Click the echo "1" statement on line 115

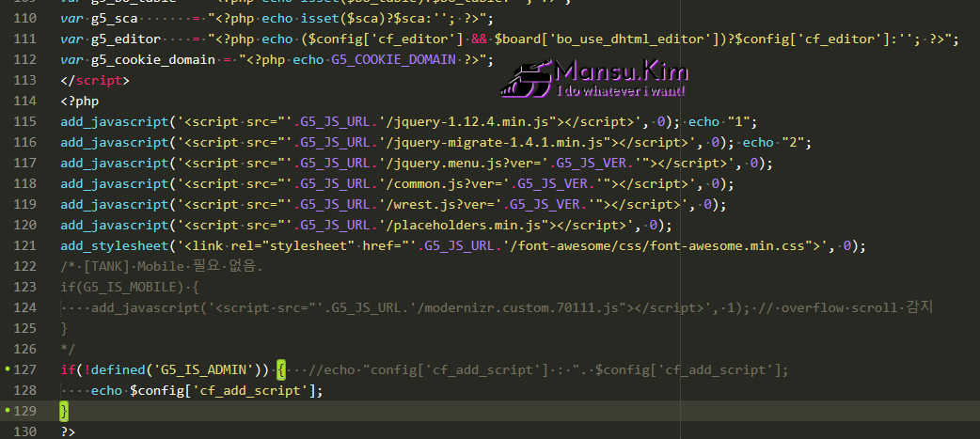click(x=722, y=122)
